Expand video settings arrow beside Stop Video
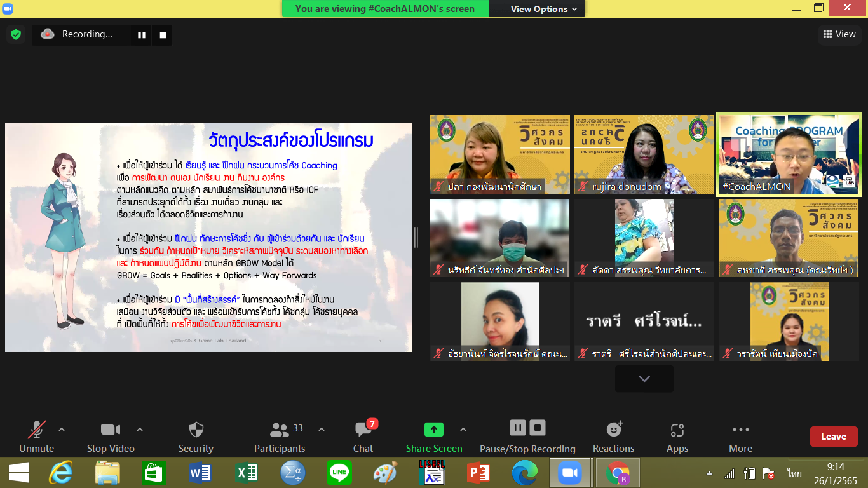 140,430
